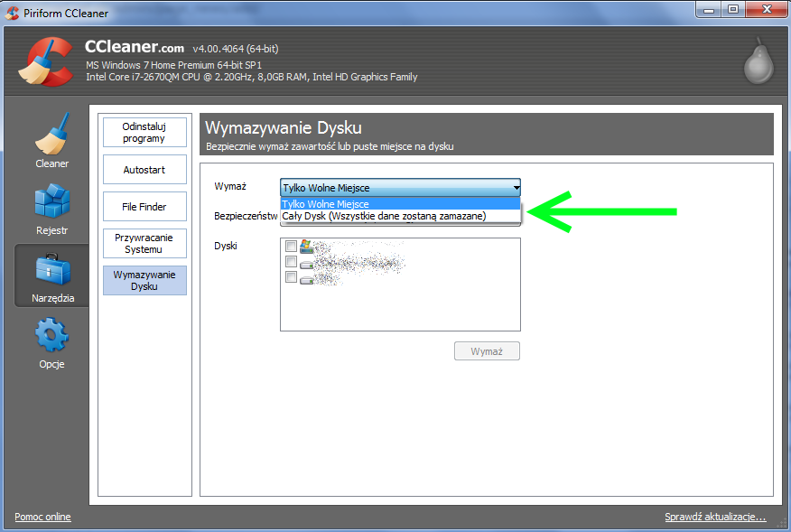The height and width of the screenshot is (532, 791).
Task: Open the Przywracanie Systemu tab
Action: coord(144,243)
